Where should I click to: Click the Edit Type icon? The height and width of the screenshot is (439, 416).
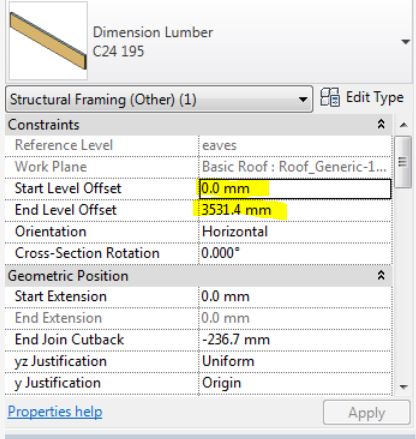point(330,98)
